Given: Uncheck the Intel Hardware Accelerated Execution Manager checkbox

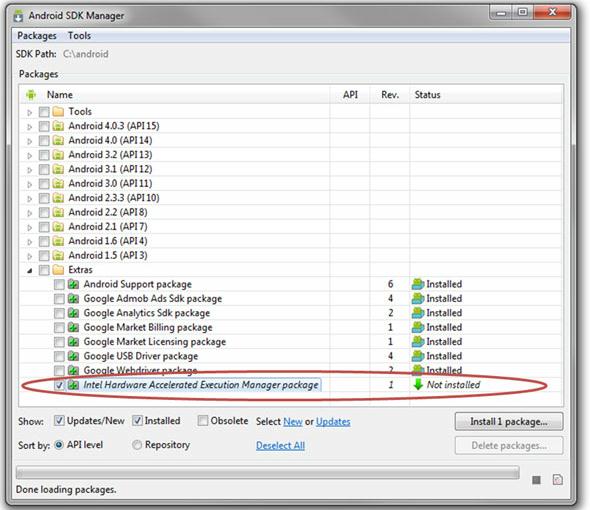Looking at the screenshot, I should pos(59,385).
